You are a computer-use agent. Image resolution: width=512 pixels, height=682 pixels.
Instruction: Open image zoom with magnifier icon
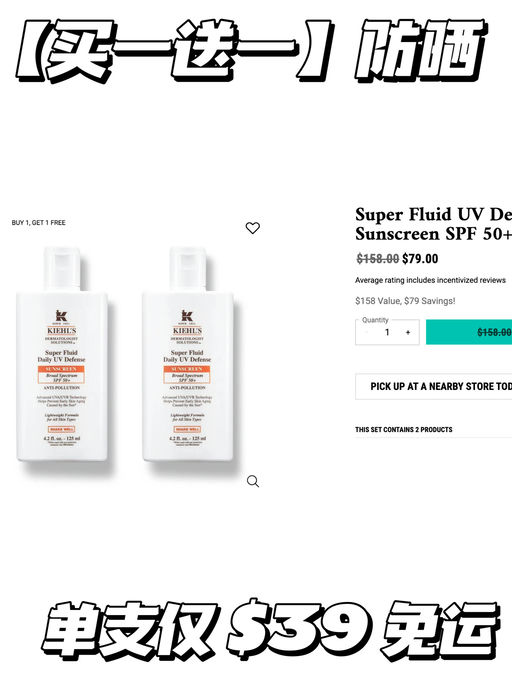tap(253, 481)
